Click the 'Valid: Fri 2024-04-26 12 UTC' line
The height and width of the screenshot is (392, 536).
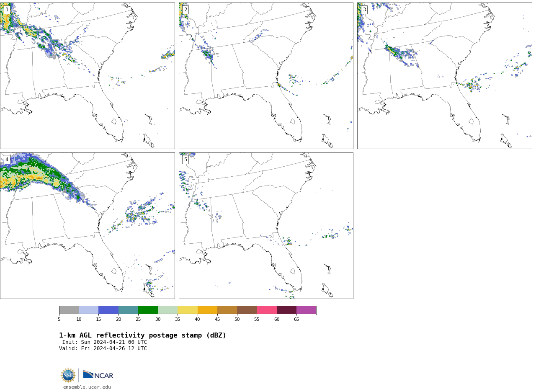[x=103, y=348]
